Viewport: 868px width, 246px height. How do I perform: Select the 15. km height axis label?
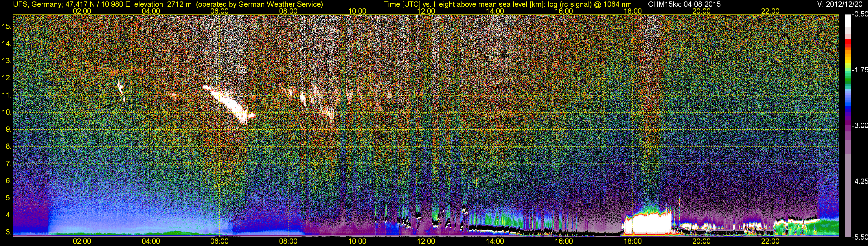click(x=7, y=26)
